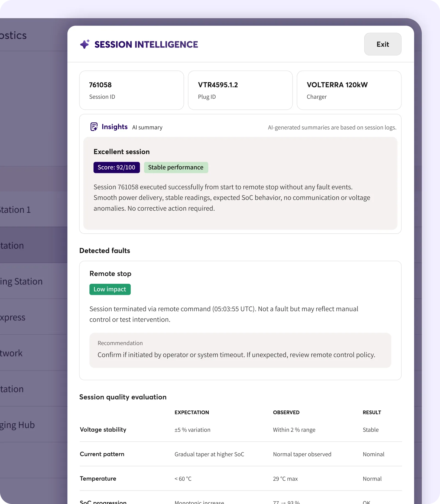Select Station 1 in the sidebar

point(15,210)
